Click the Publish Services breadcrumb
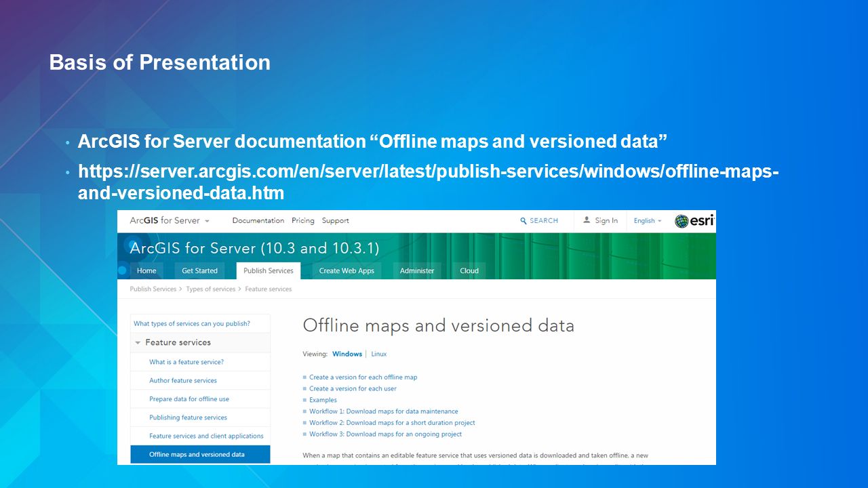 (x=153, y=289)
